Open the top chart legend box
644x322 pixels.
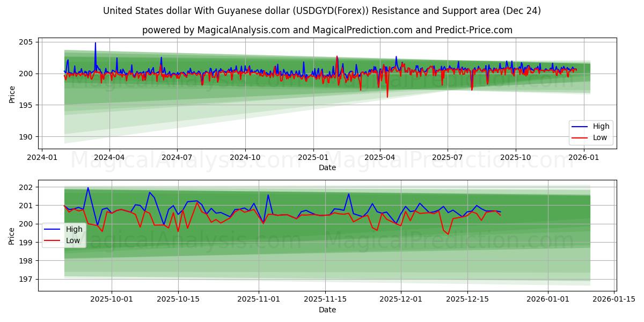click(x=590, y=131)
